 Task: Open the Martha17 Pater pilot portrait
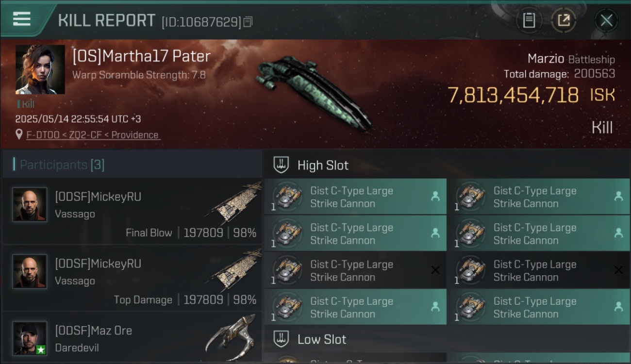pyautogui.click(x=40, y=69)
